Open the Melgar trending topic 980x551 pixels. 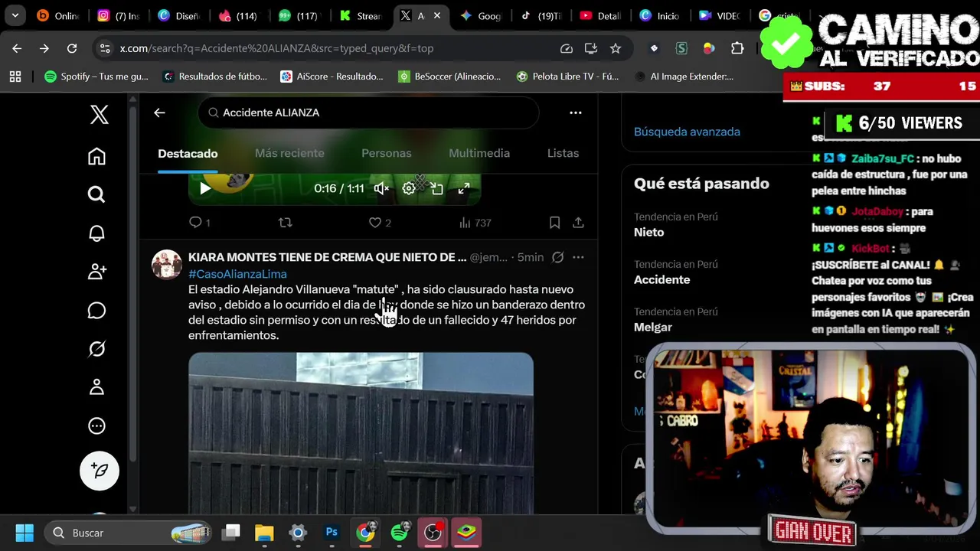pos(652,327)
